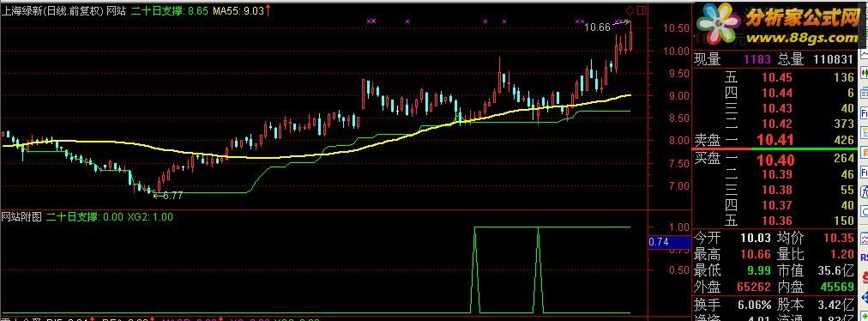Screen dimensions: 868x321
Task: Click the 10.50 label on price axis
Action: pyautogui.click(x=677, y=28)
